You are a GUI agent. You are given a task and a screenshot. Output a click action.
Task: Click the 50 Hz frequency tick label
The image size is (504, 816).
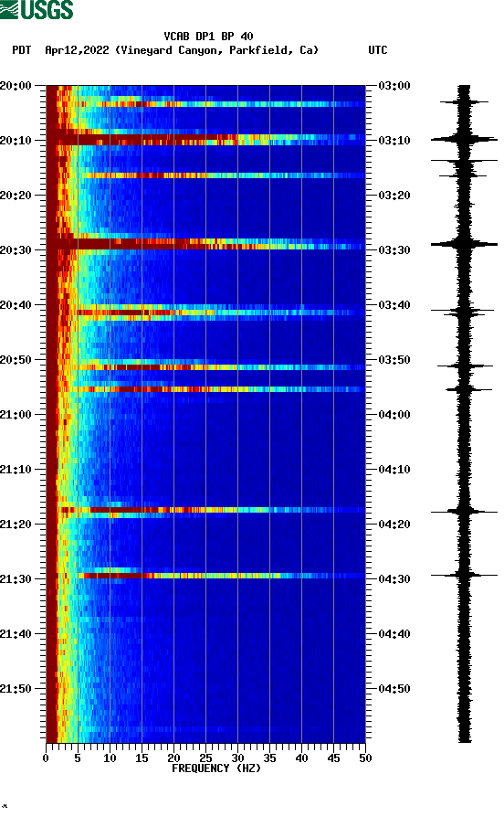[365, 758]
